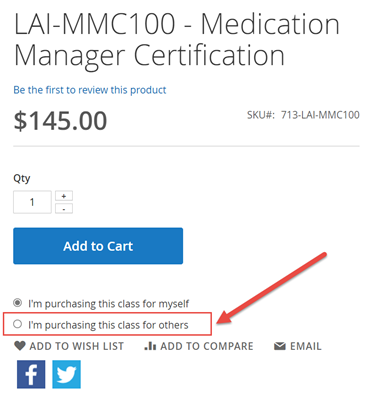Click the Medication Manager Certification product title
Image resolution: width=370 pixels, height=398 pixels.
coord(177,39)
